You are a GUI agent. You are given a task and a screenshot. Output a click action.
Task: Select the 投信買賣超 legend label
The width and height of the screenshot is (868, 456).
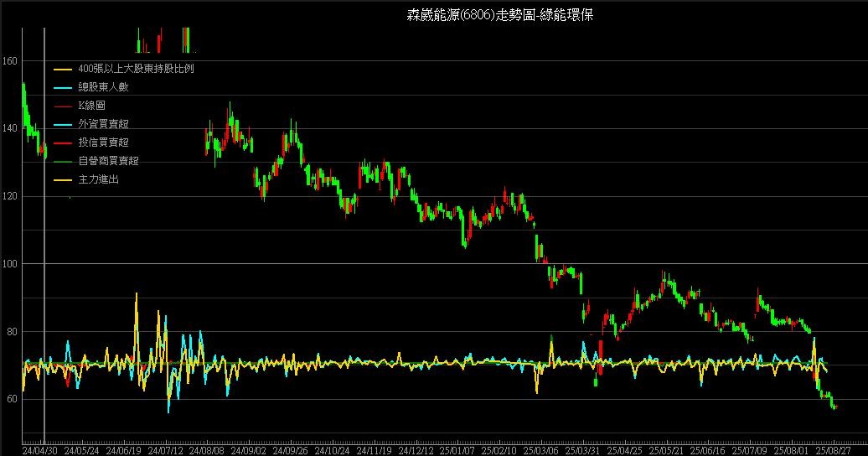pos(104,142)
